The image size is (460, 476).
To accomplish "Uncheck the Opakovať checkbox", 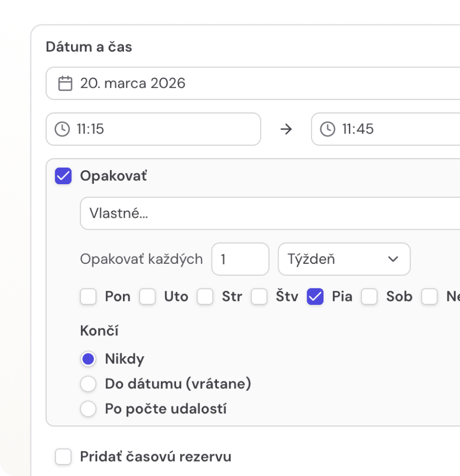I will [63, 176].
